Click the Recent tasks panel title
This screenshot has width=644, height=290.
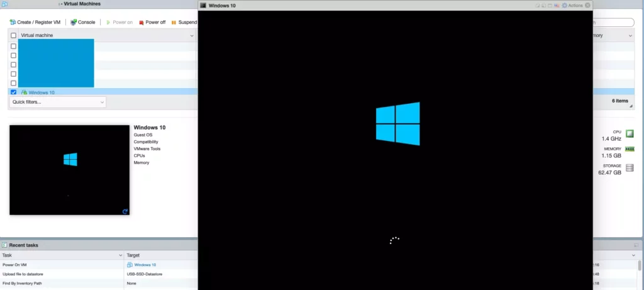tap(24, 245)
